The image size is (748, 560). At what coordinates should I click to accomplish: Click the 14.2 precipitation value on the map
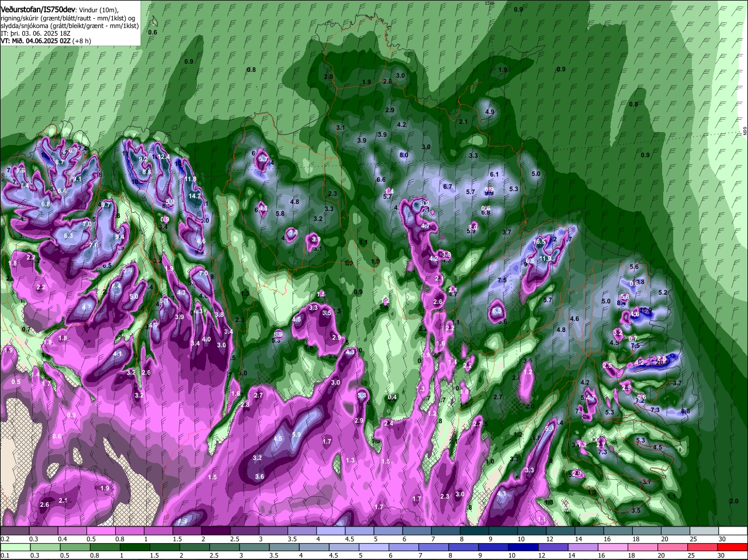195,196
